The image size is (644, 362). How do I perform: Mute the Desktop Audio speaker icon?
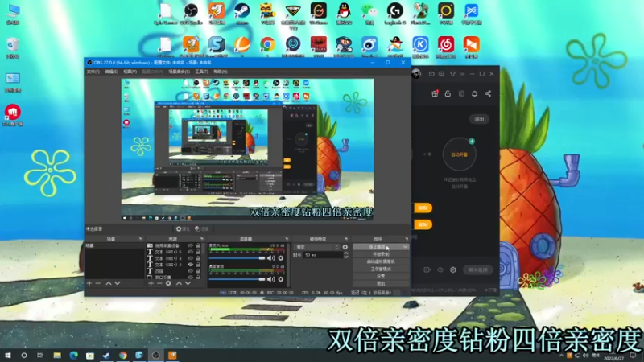click(x=270, y=279)
